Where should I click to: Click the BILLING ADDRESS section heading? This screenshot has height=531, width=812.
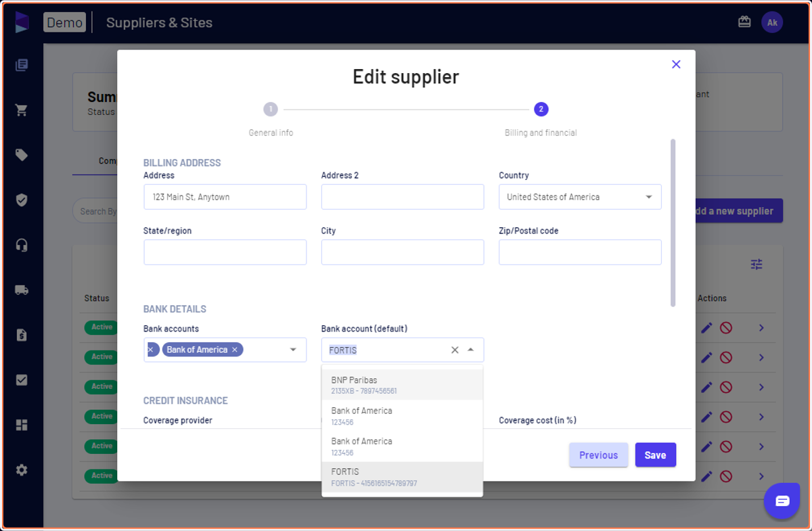[182, 163]
